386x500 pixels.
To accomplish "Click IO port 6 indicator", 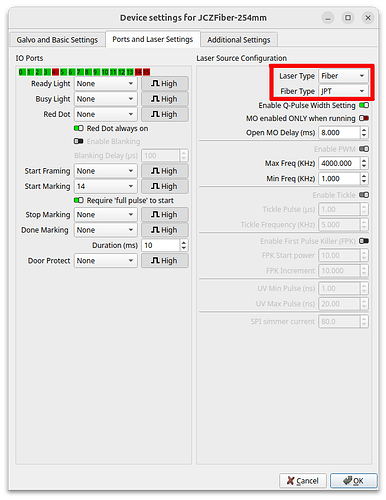I will [x=72, y=72].
